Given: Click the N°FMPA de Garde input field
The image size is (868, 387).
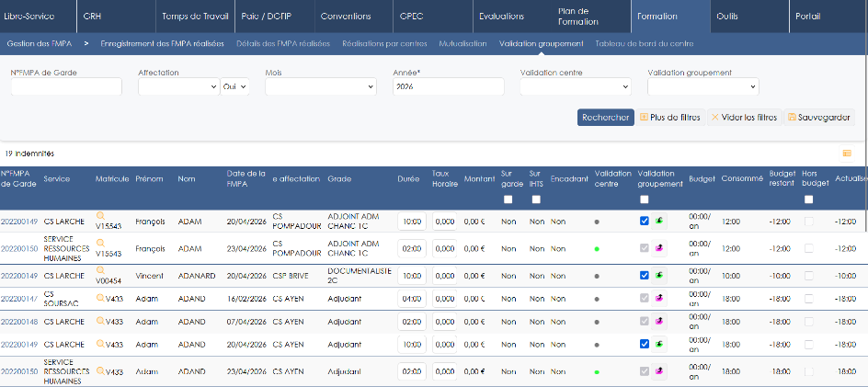Looking at the screenshot, I should pyautogui.click(x=66, y=86).
